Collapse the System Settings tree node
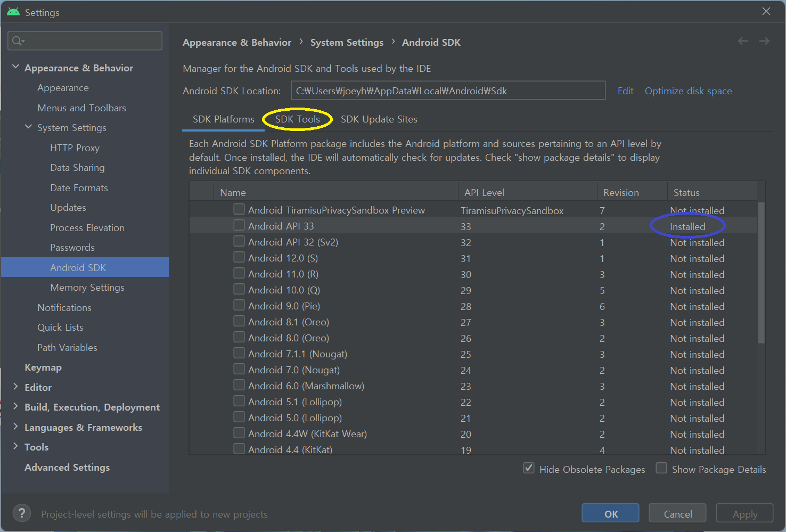This screenshot has width=786, height=532. click(28, 127)
